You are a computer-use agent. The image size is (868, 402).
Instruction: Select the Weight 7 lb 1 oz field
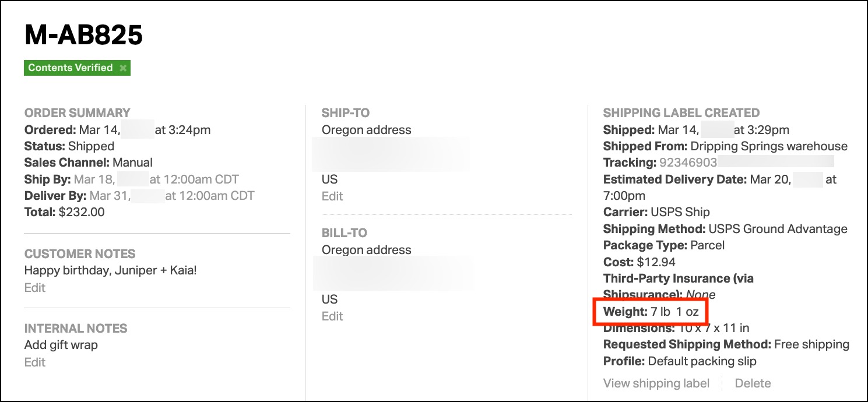651,312
